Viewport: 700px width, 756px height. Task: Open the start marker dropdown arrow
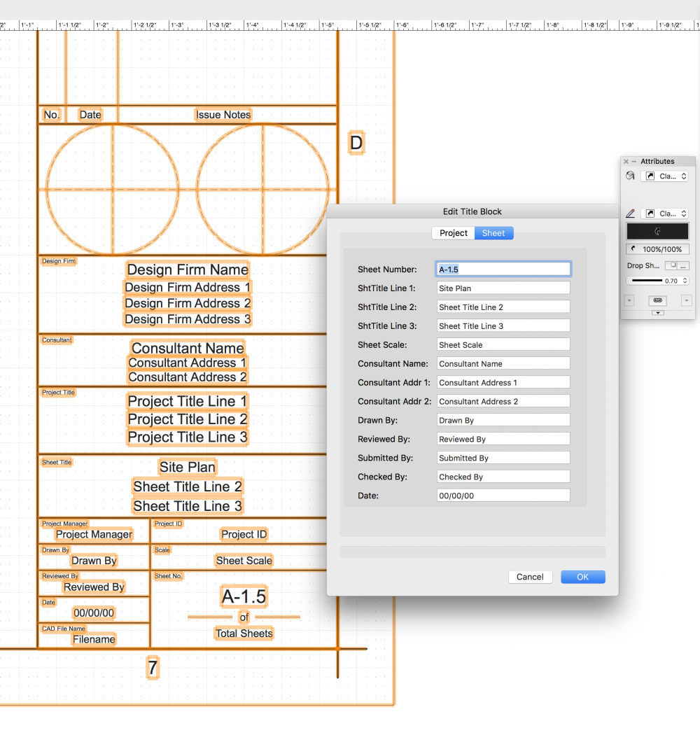629,300
